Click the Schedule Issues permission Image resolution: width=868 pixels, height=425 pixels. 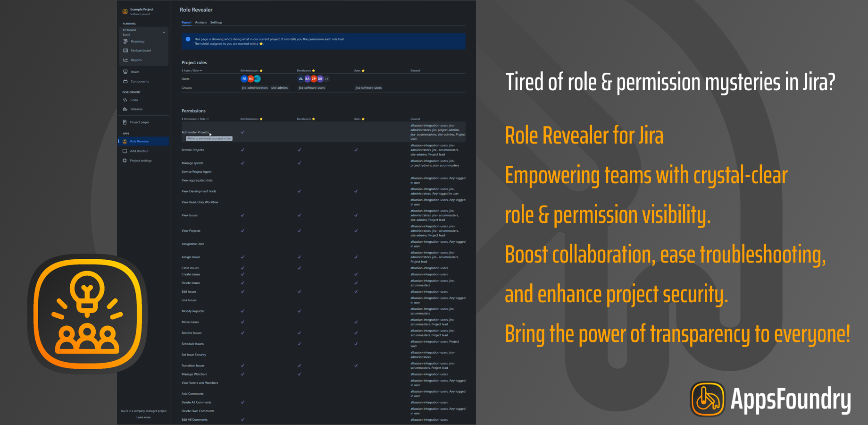[x=193, y=344]
